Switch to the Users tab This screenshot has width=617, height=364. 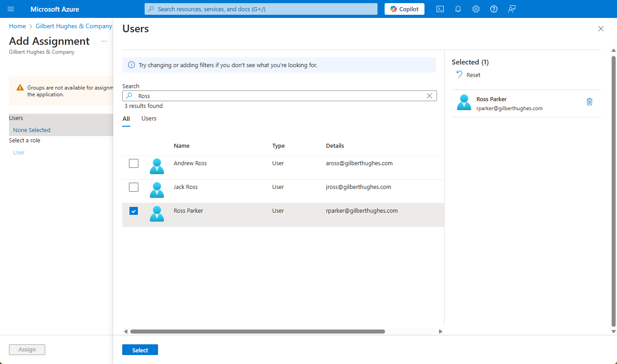148,118
